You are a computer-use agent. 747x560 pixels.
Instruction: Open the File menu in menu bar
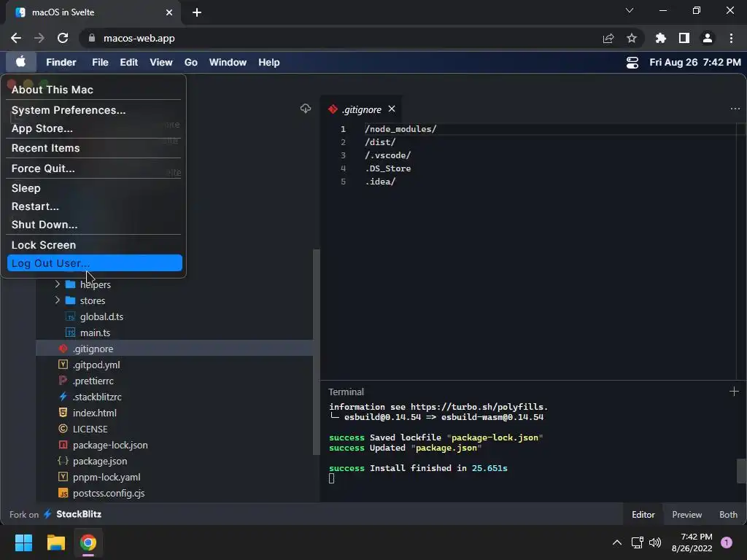100,63
